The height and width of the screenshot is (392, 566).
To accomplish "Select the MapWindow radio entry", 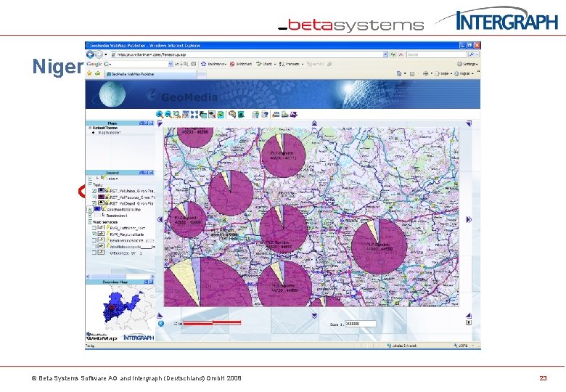I will (x=94, y=132).
